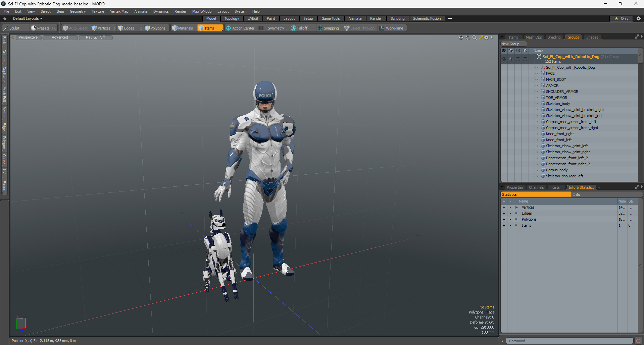Expand the Vertices statistics row
Viewport: 644px width, 345px height.
516,207
